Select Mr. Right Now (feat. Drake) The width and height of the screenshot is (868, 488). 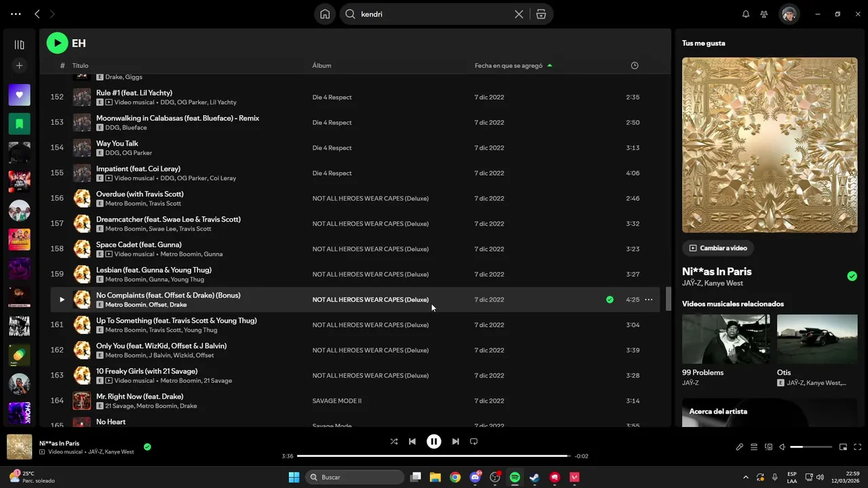[x=140, y=396]
